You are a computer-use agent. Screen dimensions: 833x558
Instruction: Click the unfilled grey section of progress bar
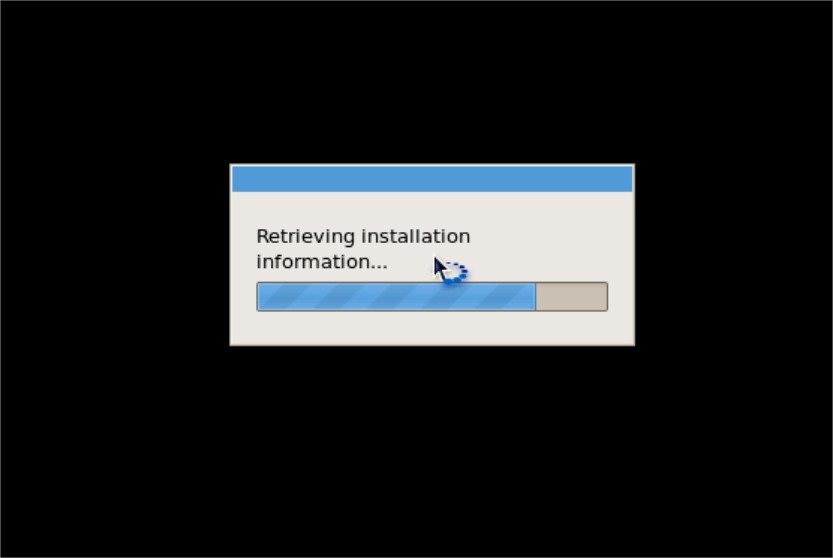pos(571,297)
